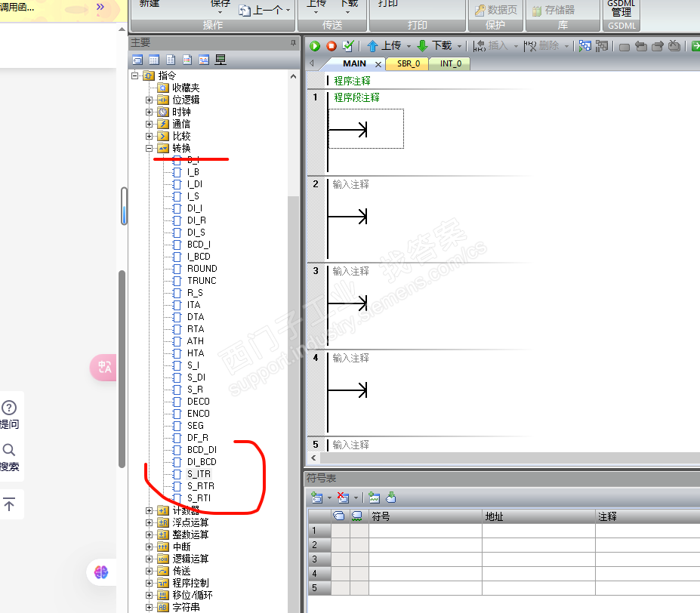700x613 pixels.
Task: Select the TRUNC instruction
Action: pyautogui.click(x=202, y=280)
